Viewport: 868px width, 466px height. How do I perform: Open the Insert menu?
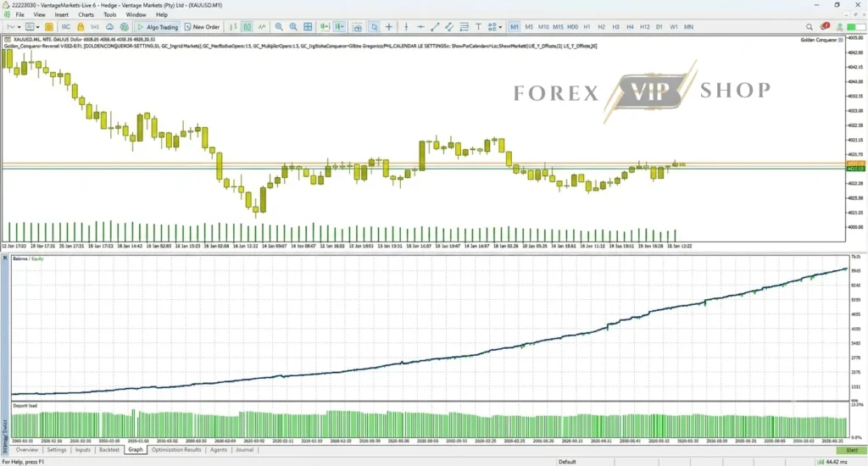point(61,15)
